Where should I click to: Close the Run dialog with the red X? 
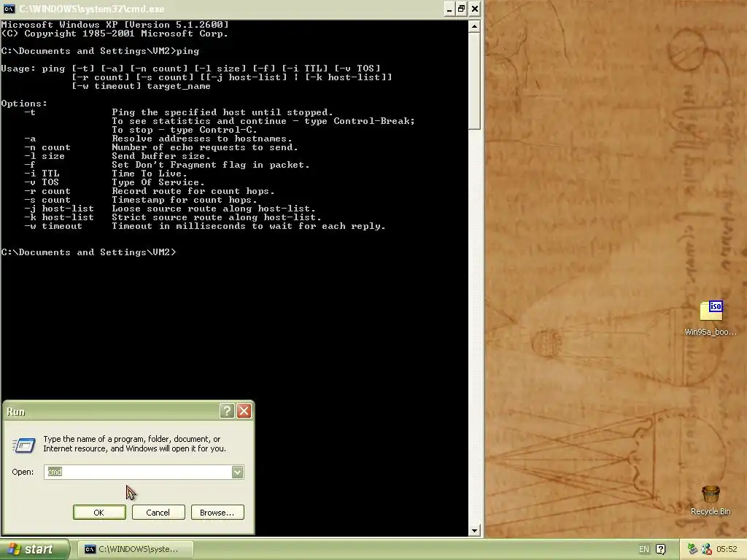coord(244,411)
